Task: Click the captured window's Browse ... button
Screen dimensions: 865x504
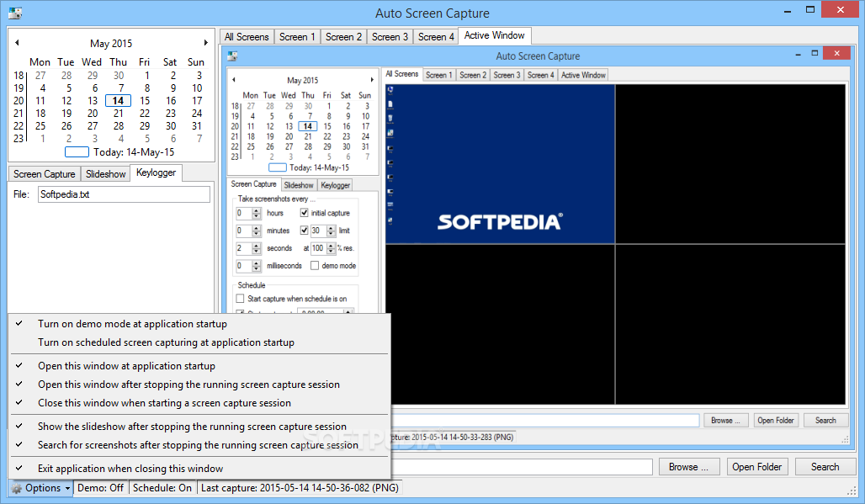Action: (x=725, y=420)
